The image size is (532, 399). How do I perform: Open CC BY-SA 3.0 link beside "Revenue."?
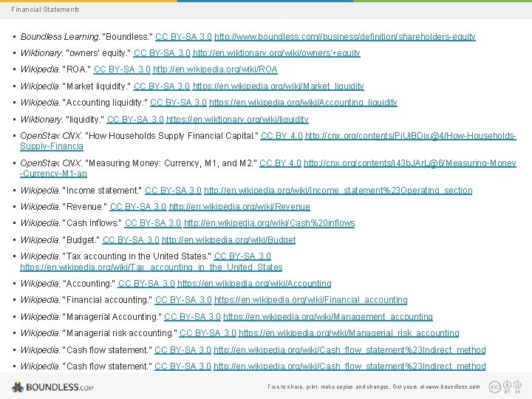point(138,207)
